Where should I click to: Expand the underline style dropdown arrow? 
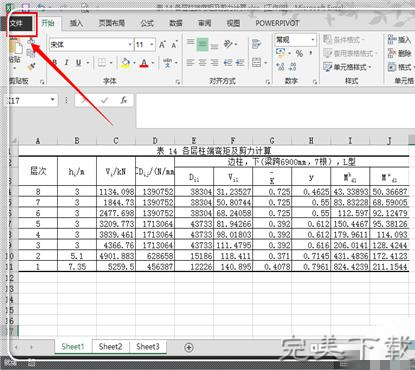(88, 63)
